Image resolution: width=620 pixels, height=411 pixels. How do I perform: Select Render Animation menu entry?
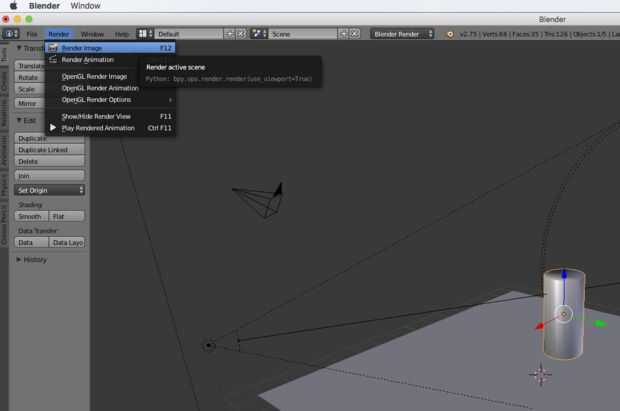[x=110, y=60]
